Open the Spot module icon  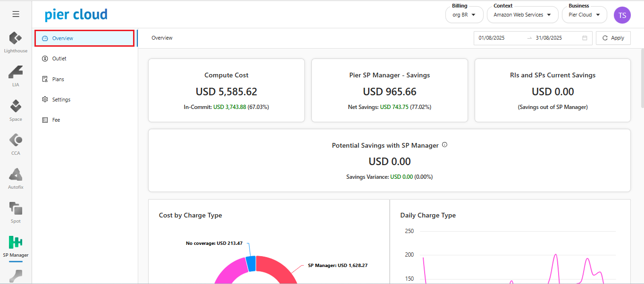(x=16, y=208)
